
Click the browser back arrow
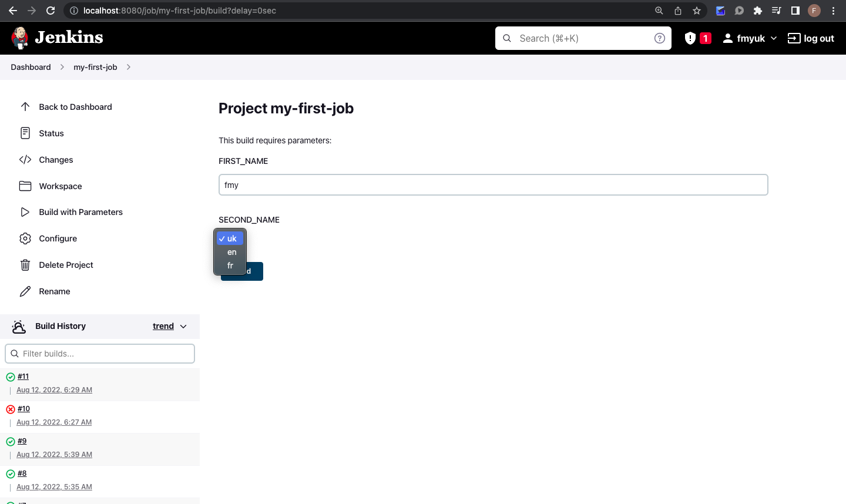13,11
